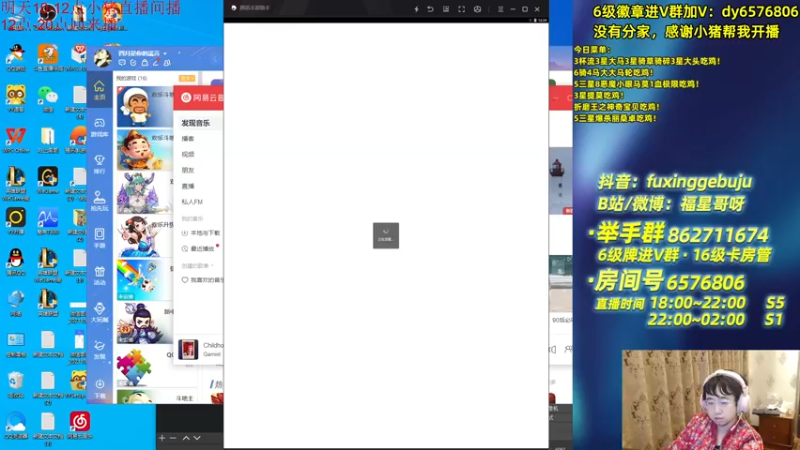Click the lock icon under username
This screenshot has width=800, height=450.
coord(144,63)
